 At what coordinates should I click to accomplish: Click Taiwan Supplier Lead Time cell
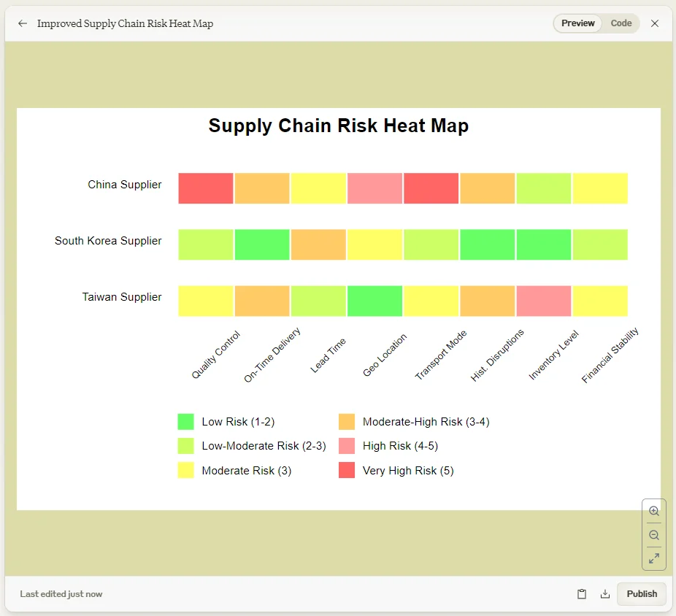pyautogui.click(x=318, y=301)
